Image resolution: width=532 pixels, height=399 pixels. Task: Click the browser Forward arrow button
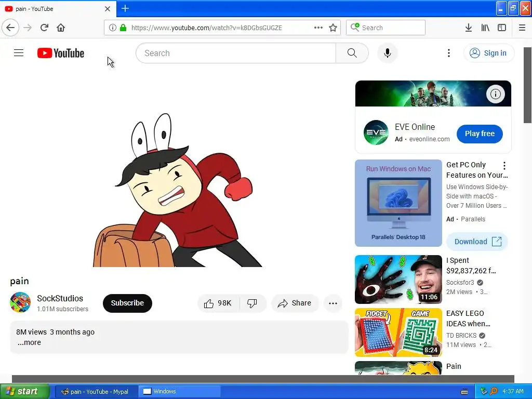pos(28,28)
